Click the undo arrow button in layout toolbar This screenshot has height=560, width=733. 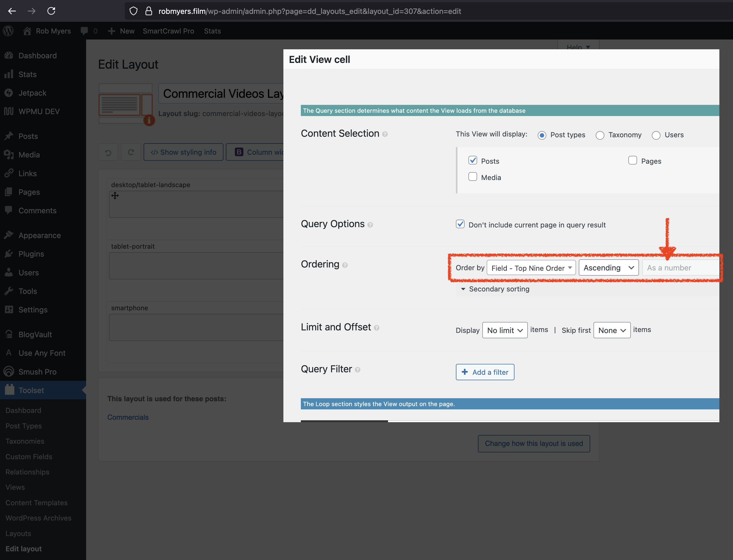(108, 152)
